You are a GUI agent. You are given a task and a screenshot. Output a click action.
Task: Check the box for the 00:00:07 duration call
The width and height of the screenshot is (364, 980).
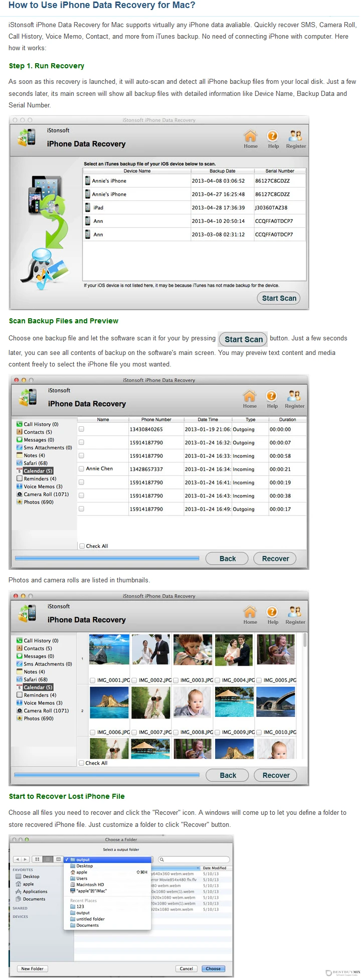point(81,442)
